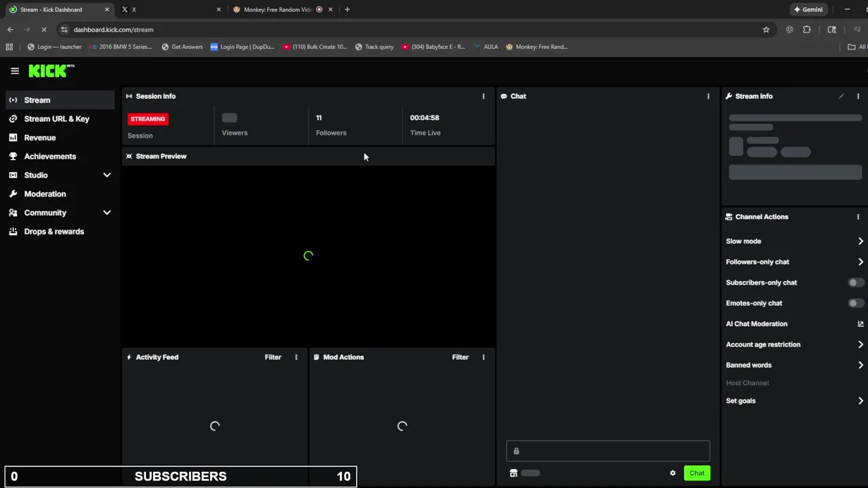868x488 pixels.
Task: Expand the Studio submenu chevron
Action: [x=106, y=176]
